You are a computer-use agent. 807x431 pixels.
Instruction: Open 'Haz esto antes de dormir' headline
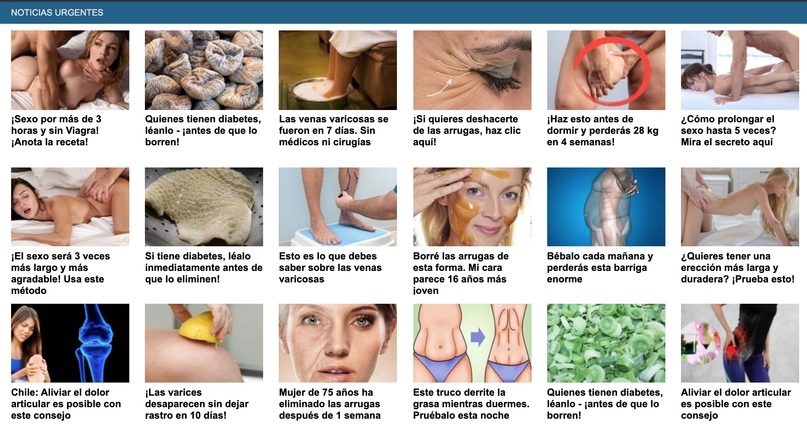coord(603,131)
